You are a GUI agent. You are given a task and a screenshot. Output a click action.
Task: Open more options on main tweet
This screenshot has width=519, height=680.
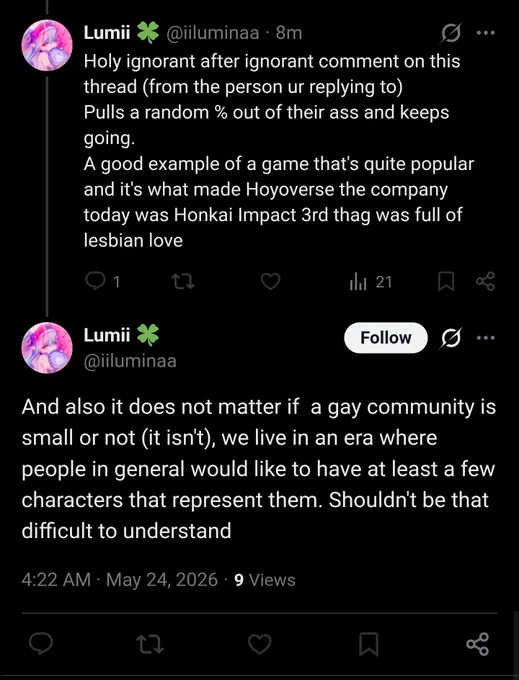coord(486,337)
